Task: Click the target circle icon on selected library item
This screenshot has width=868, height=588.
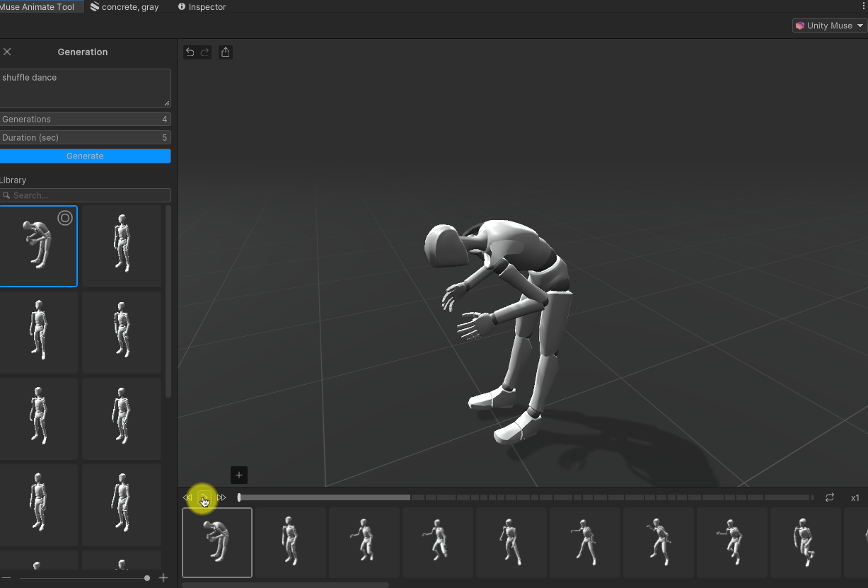Action: pyautogui.click(x=65, y=218)
